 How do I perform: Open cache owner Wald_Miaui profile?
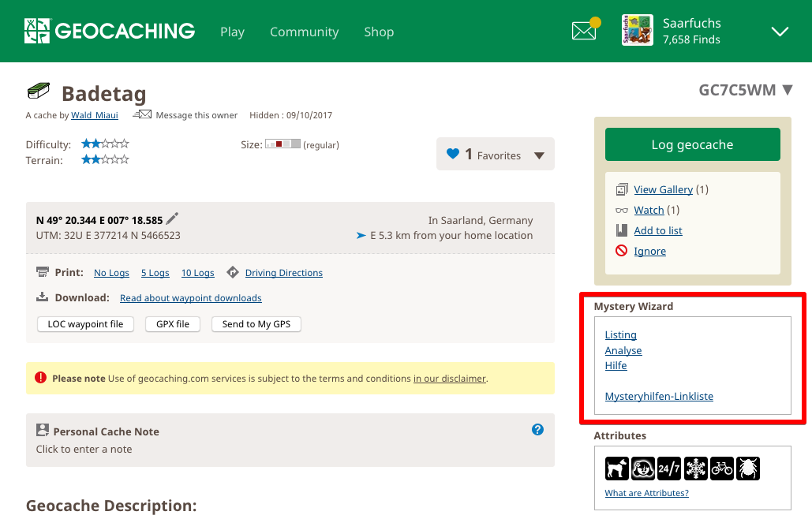tap(94, 115)
